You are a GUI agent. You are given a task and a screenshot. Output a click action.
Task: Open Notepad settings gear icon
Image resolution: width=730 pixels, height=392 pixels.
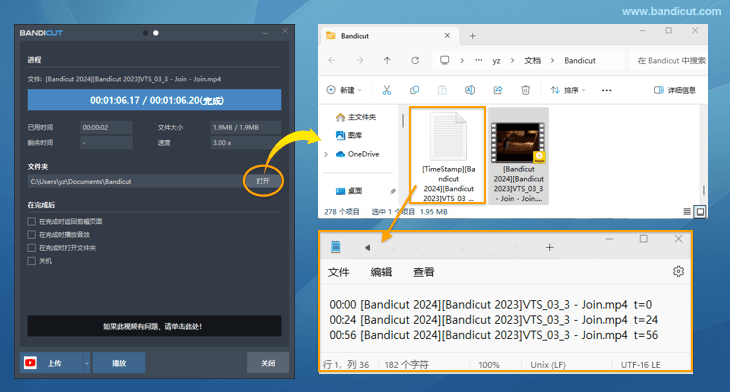point(678,271)
